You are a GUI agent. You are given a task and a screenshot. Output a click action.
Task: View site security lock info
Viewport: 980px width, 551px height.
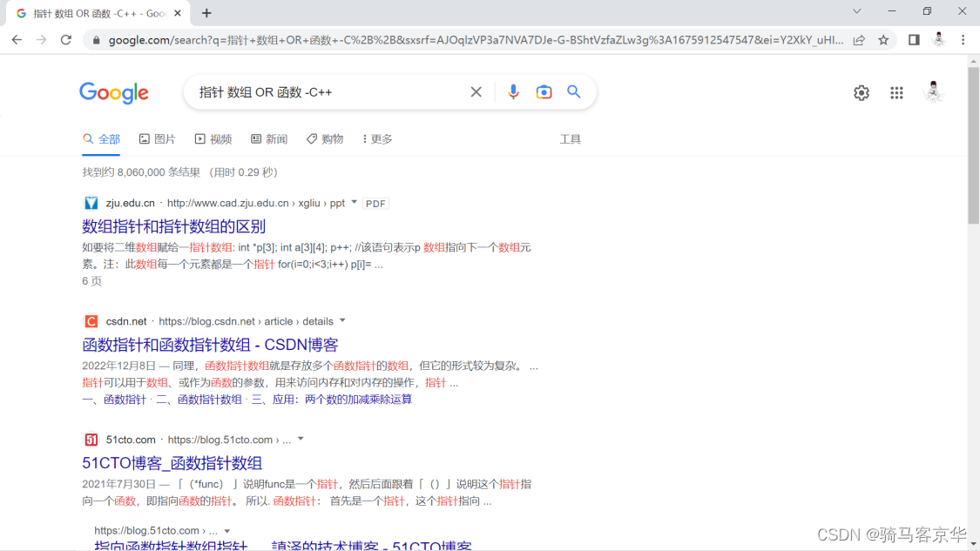click(x=96, y=40)
